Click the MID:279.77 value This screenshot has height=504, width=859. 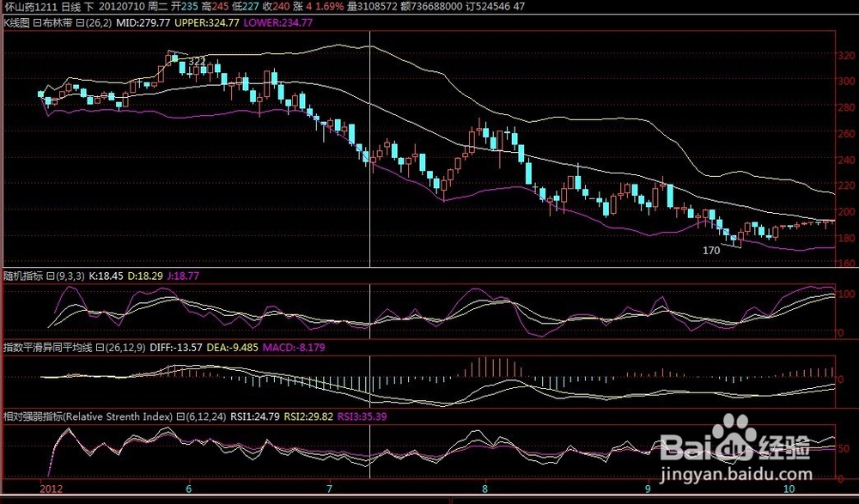143,23
